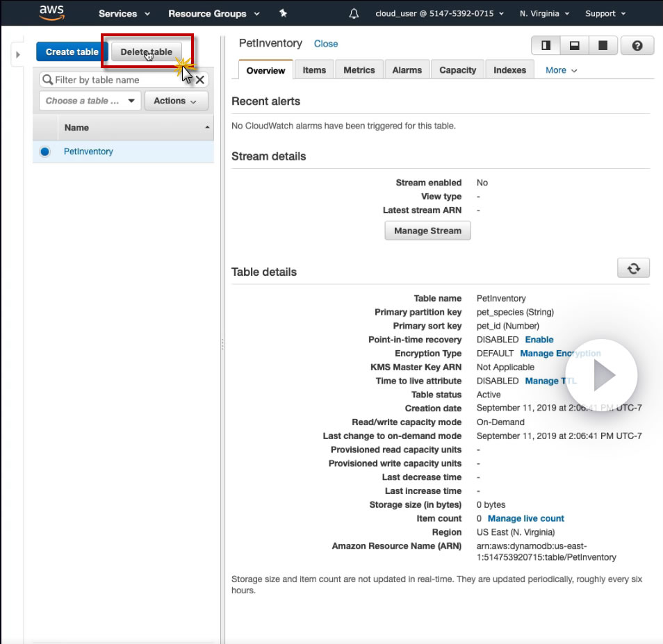The height and width of the screenshot is (644, 663).
Task: Open the Manage live count link
Action: click(525, 518)
